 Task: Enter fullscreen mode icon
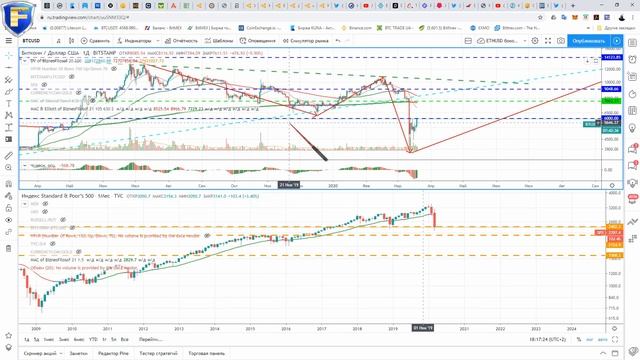point(548,41)
